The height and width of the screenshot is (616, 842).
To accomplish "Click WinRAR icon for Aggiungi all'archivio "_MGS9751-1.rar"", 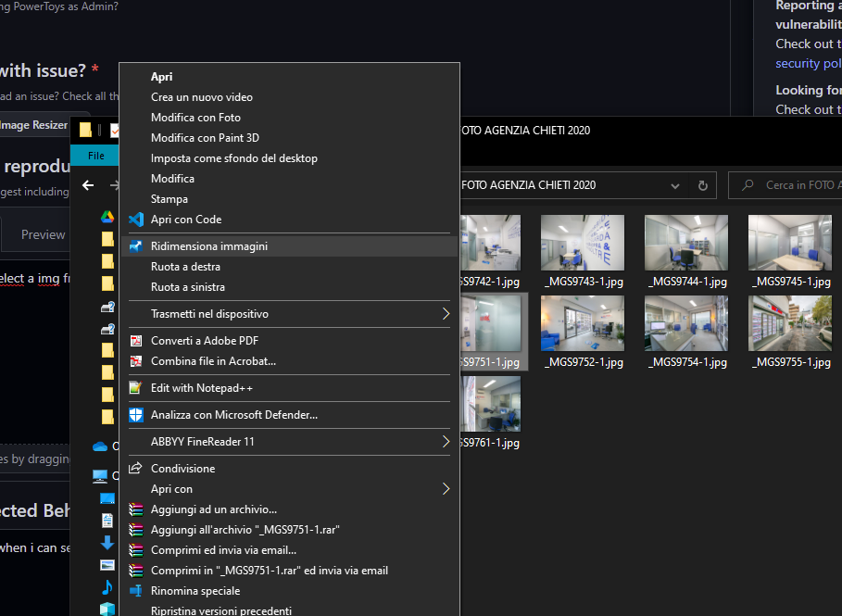I will click(x=136, y=530).
